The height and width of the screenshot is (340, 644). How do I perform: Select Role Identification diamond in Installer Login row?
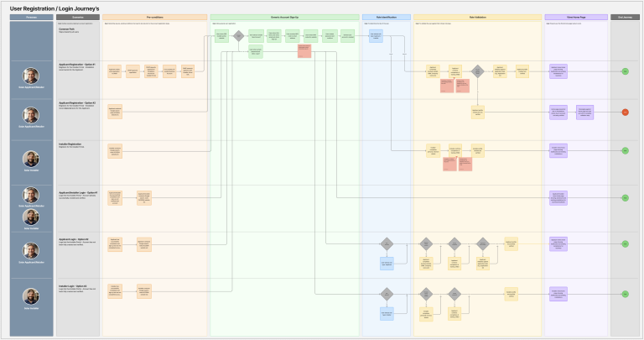(x=387, y=295)
